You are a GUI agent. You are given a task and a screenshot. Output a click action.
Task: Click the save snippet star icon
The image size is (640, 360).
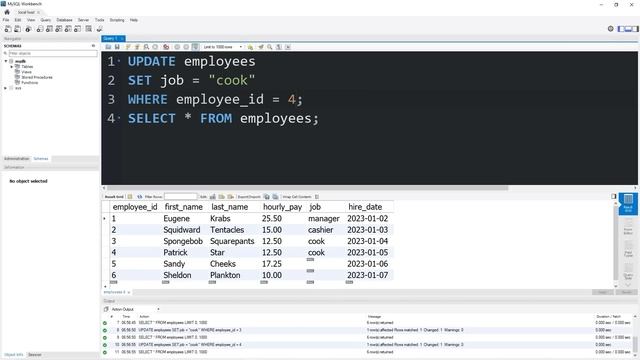(250, 47)
